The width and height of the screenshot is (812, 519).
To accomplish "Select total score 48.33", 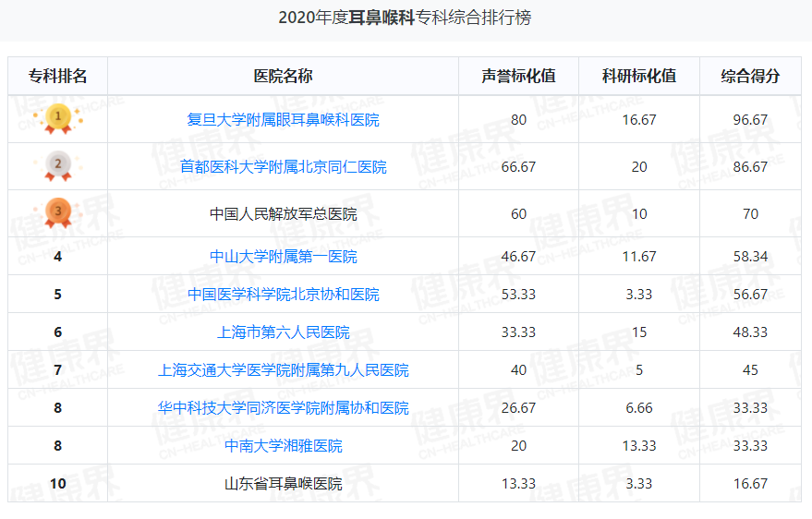I will 750,332.
